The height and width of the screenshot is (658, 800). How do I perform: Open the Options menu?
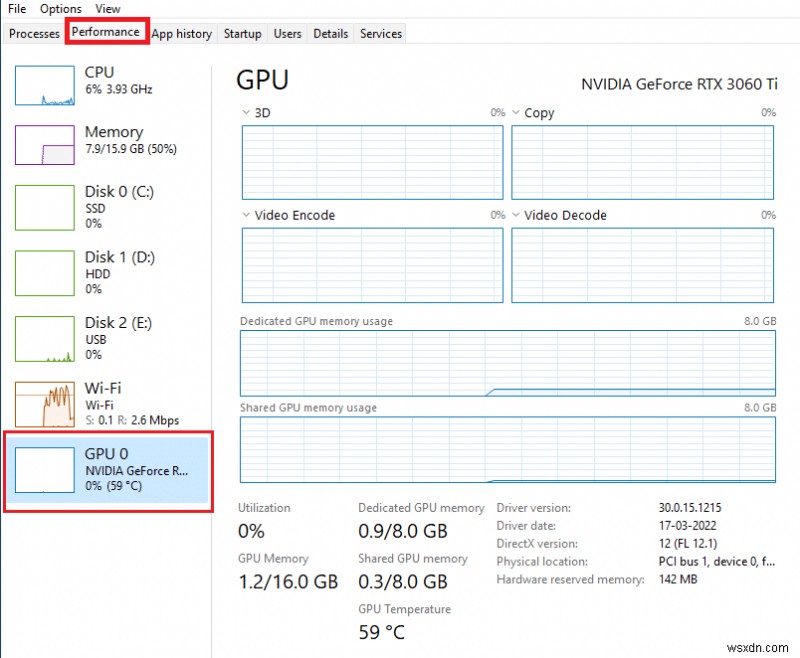point(61,9)
